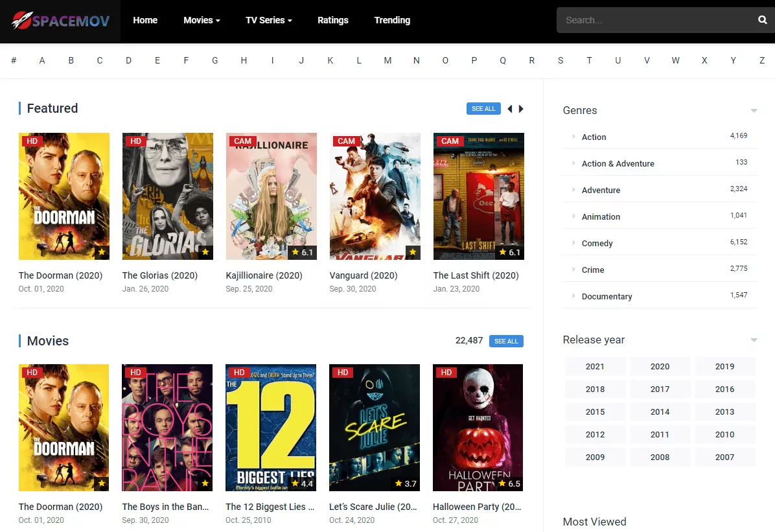The image size is (775, 532).
Task: Click the star badge on featured Doorman poster
Action: [102, 252]
